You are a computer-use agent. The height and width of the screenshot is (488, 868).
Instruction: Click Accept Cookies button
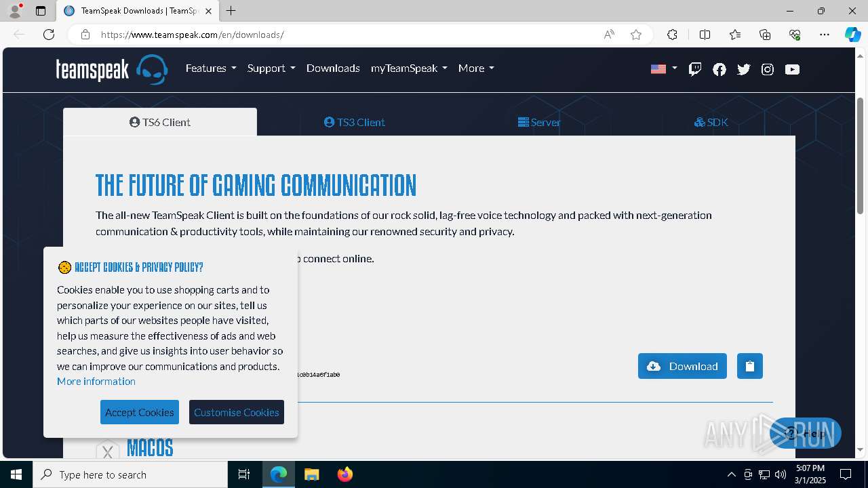coord(140,412)
